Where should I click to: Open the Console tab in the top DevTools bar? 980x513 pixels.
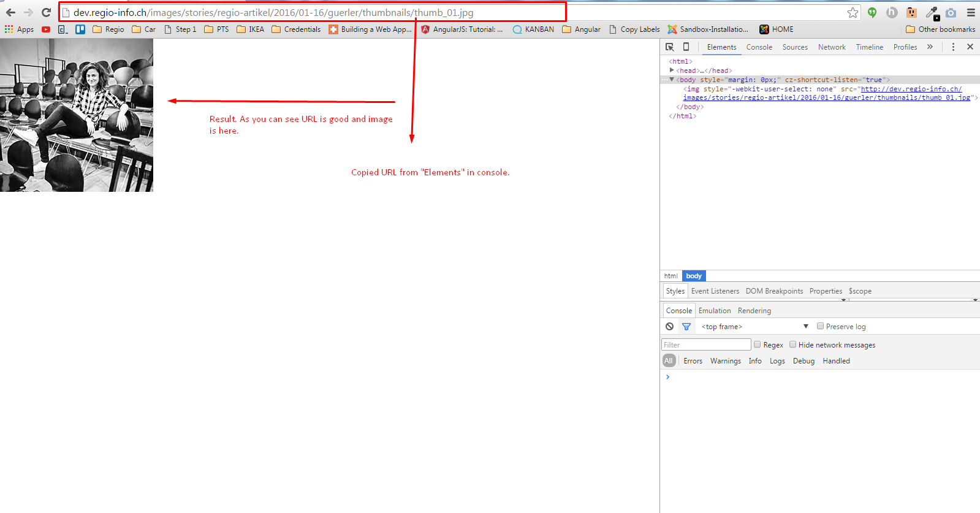tap(759, 47)
